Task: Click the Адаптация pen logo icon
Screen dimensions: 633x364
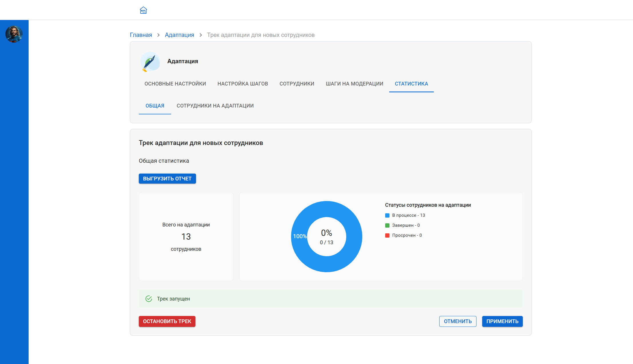Action: (x=150, y=61)
